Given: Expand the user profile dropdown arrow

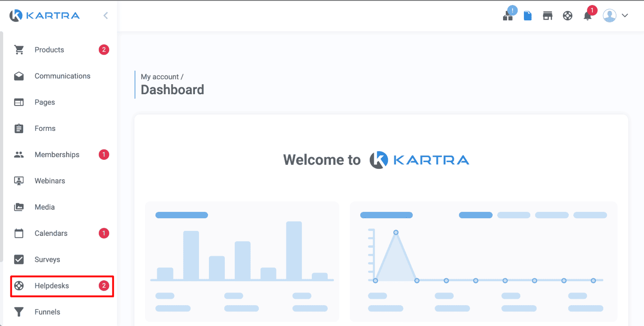Looking at the screenshot, I should pyautogui.click(x=625, y=16).
